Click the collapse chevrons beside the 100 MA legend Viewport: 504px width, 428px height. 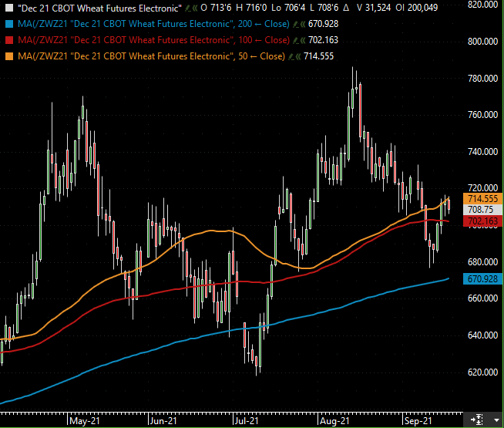302,40
